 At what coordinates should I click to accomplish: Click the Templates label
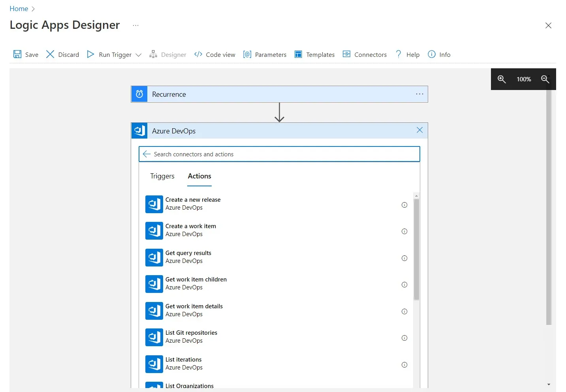(x=320, y=55)
